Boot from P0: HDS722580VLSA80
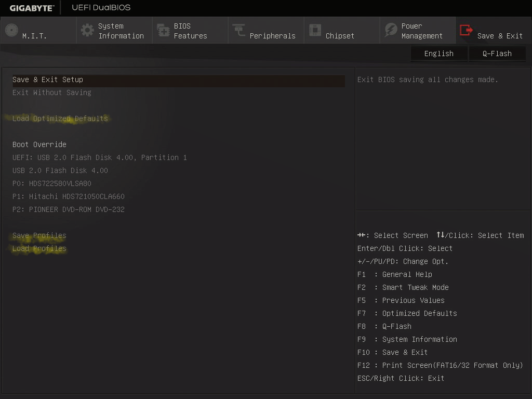 pyautogui.click(x=52, y=183)
